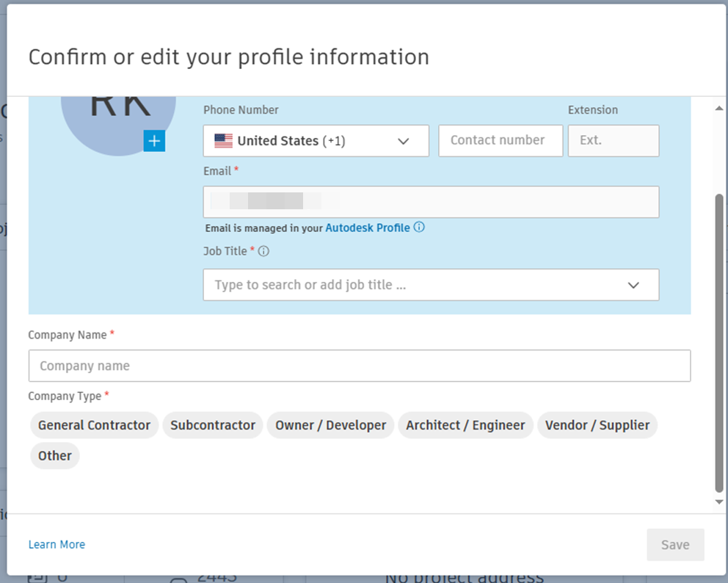Click the United States flag icon
This screenshot has height=583, width=728.
pos(224,140)
